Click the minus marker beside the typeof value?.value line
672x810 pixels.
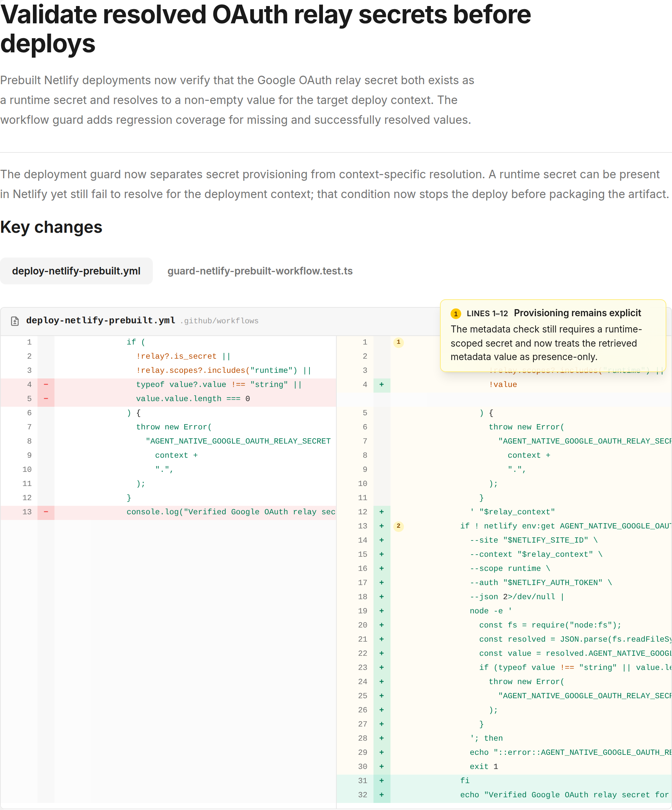(x=46, y=384)
